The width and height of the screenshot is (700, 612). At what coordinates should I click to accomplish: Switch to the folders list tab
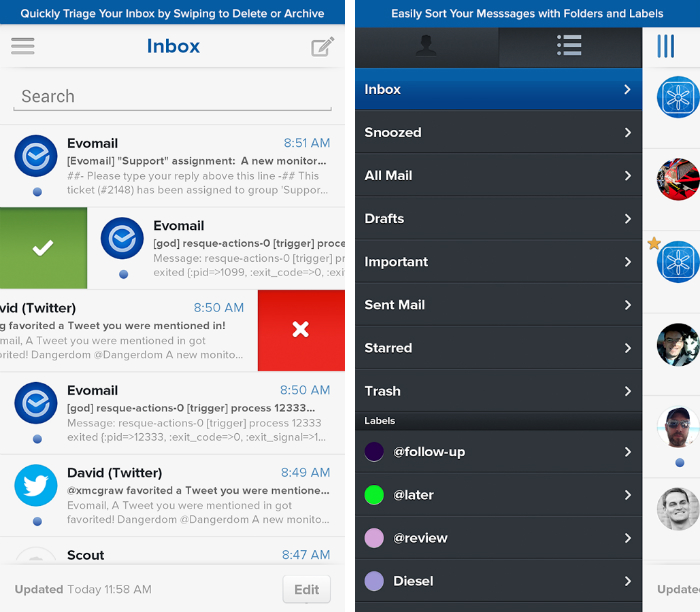(x=570, y=46)
